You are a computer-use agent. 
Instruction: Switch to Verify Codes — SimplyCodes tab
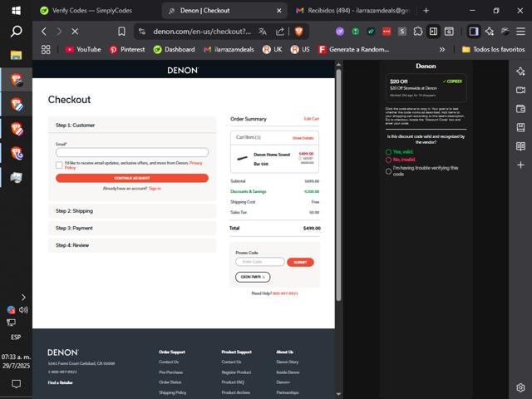tap(91, 11)
